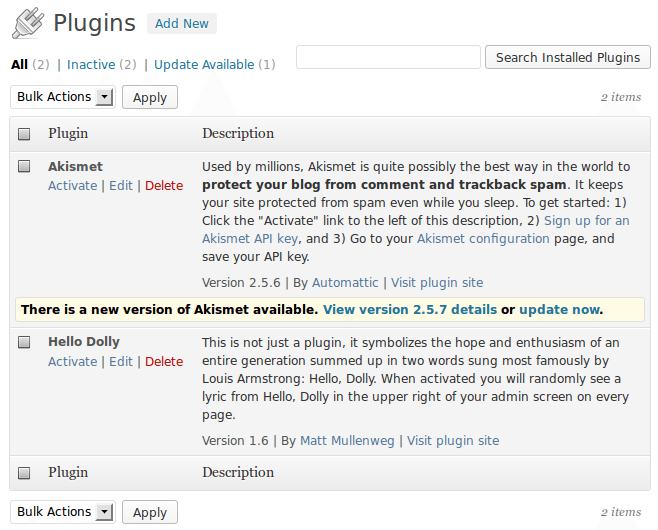Show the Inactive plugins filter

90,65
